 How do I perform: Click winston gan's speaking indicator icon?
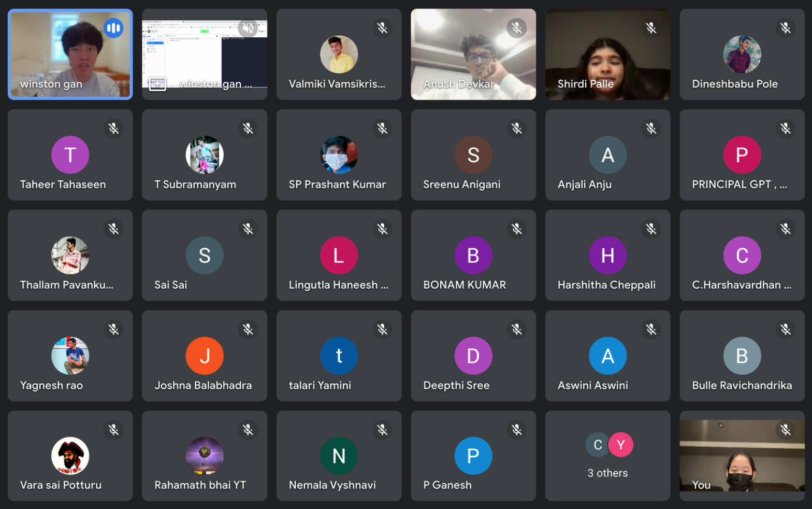(x=113, y=28)
